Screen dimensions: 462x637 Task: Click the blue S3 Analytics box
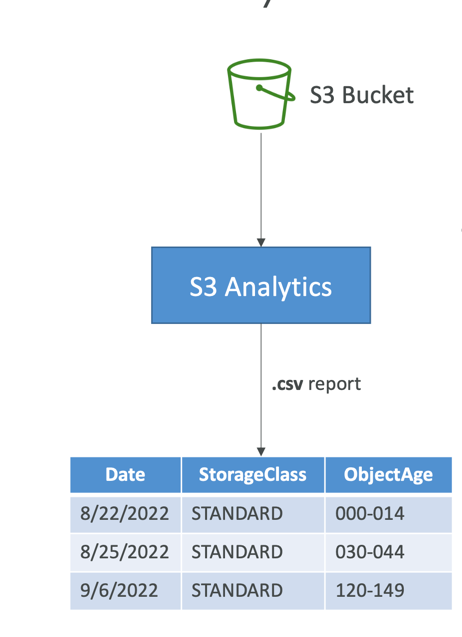[261, 285]
